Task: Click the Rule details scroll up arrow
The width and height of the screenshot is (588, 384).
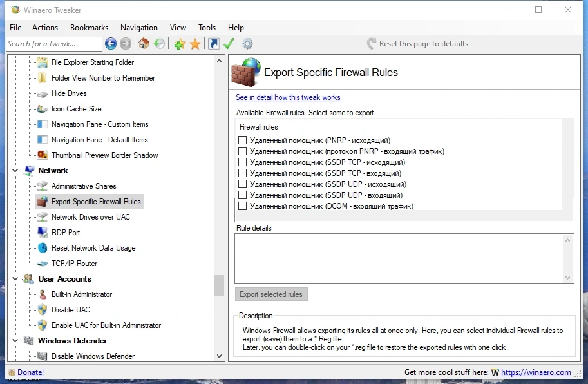Action: (567, 240)
